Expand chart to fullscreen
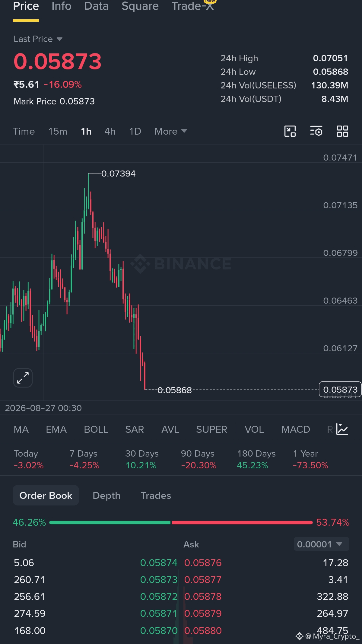The width and height of the screenshot is (362, 644). click(23, 378)
